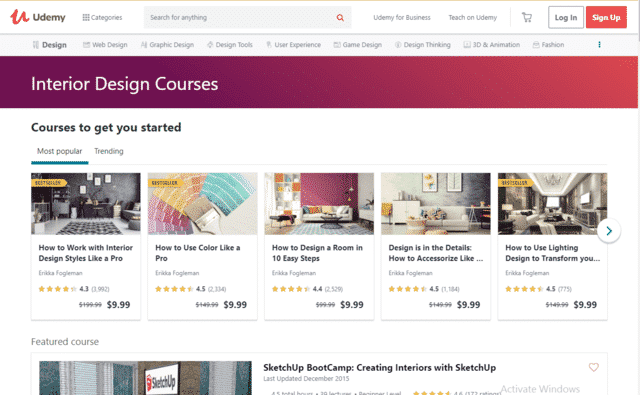Open How to Design a Room in 10 Easy Steps

(x=317, y=253)
